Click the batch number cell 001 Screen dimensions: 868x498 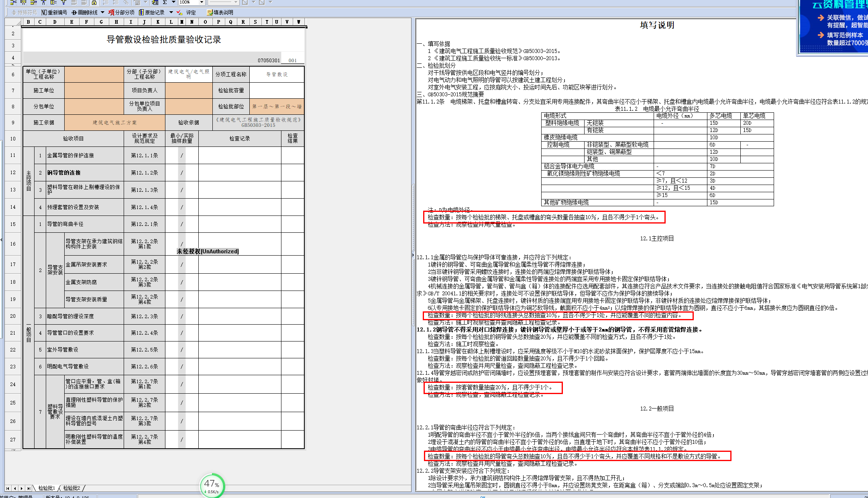pos(293,61)
